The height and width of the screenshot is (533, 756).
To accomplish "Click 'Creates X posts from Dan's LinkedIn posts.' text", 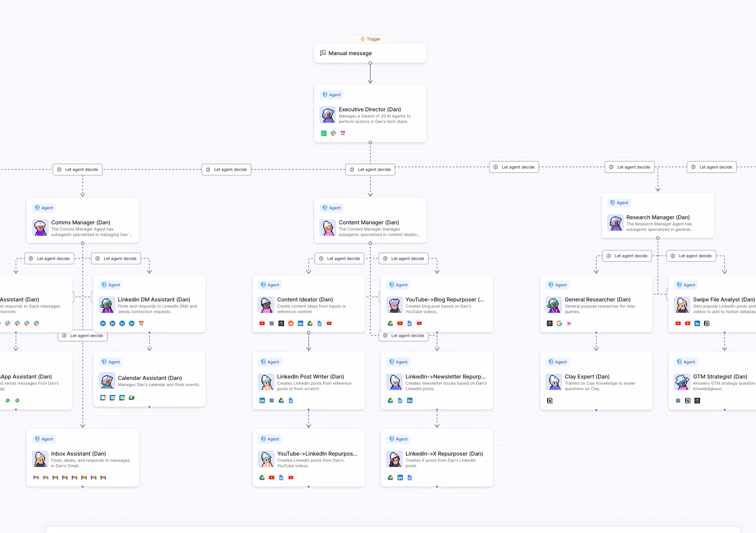I will (x=440, y=463).
